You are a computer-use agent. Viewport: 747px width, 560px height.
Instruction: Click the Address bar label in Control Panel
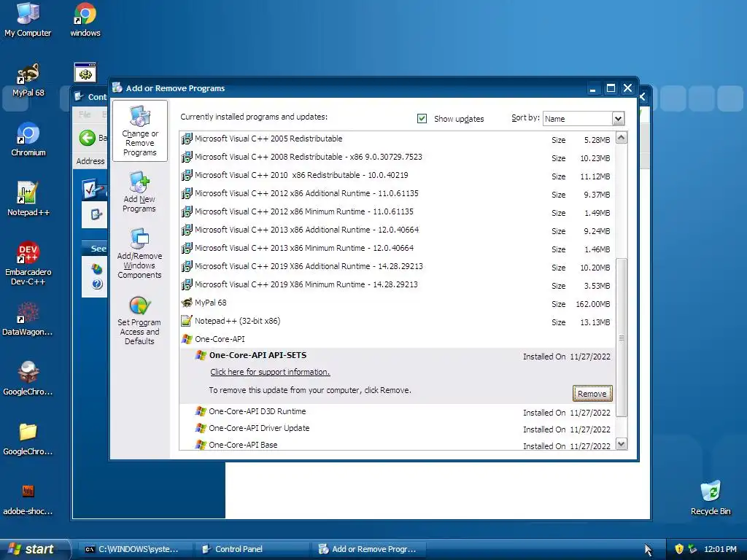[x=90, y=161]
